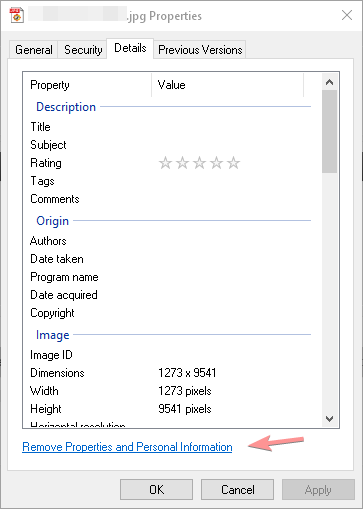Set rating to three stars
The width and height of the screenshot is (363, 509).
point(199,163)
